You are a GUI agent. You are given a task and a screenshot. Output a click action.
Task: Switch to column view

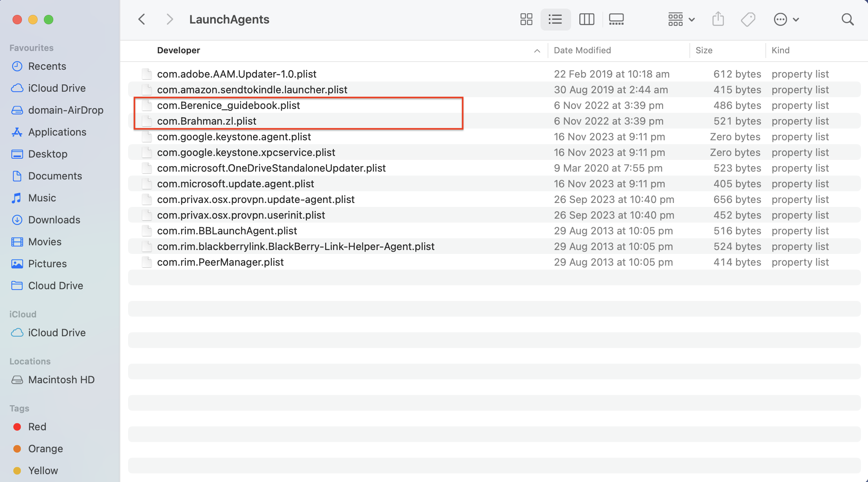click(x=586, y=19)
